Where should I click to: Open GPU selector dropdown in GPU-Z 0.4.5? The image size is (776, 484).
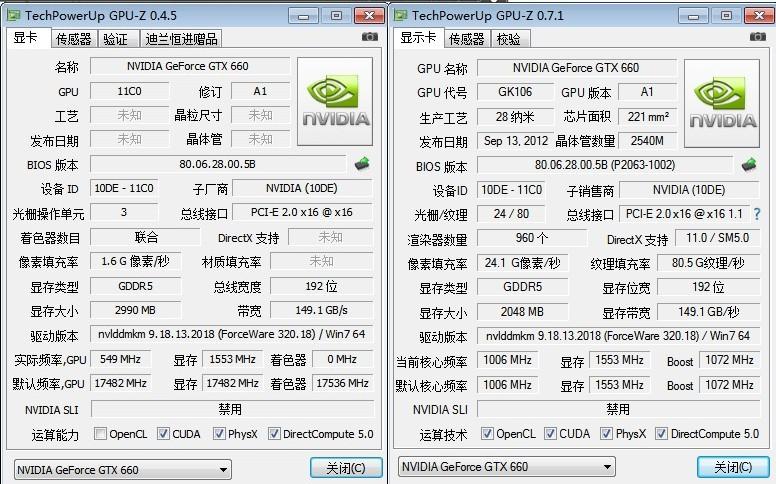pos(122,469)
